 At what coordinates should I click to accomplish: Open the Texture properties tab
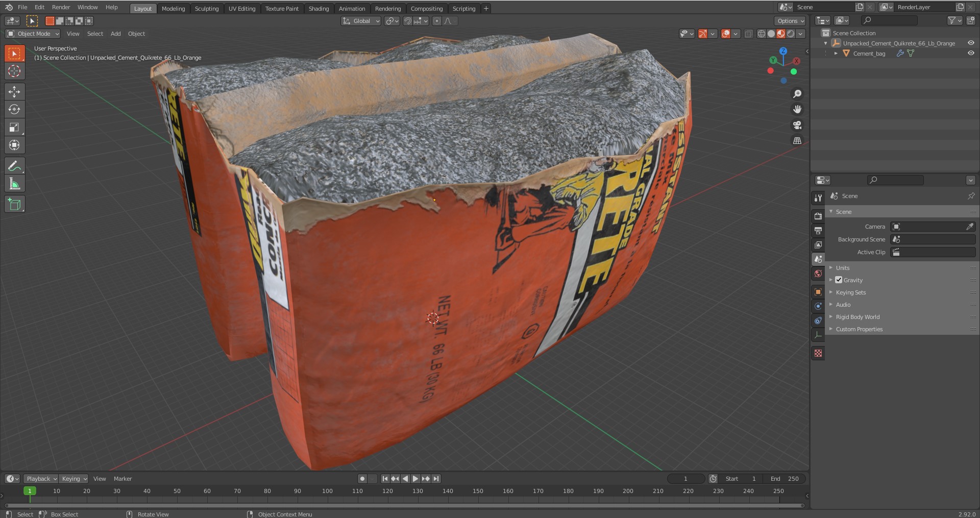click(818, 353)
